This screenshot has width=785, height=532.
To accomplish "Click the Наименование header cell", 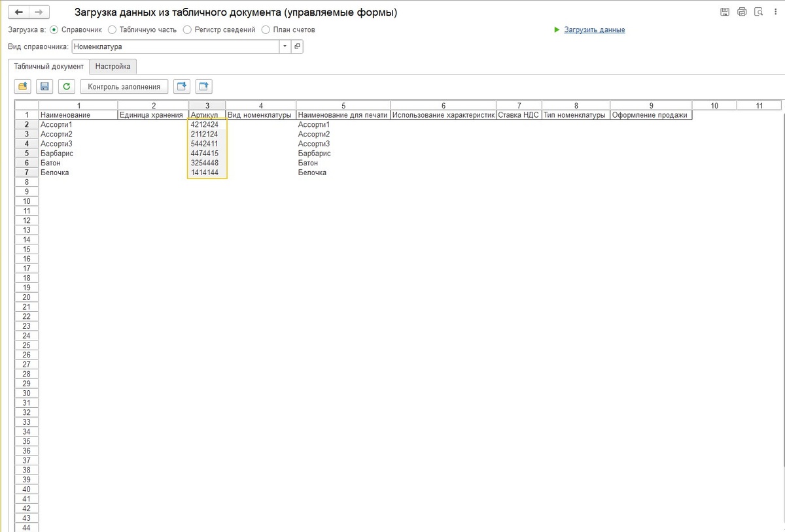I will (78, 115).
